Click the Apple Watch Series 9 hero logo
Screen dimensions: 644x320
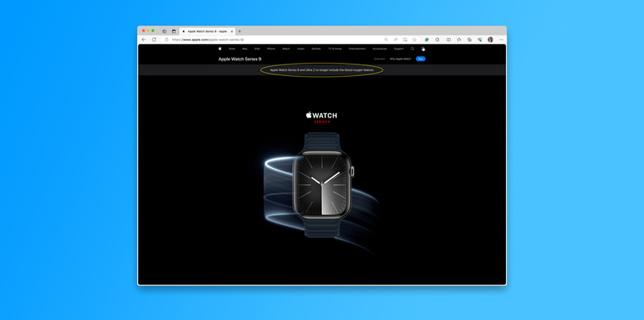(x=322, y=117)
